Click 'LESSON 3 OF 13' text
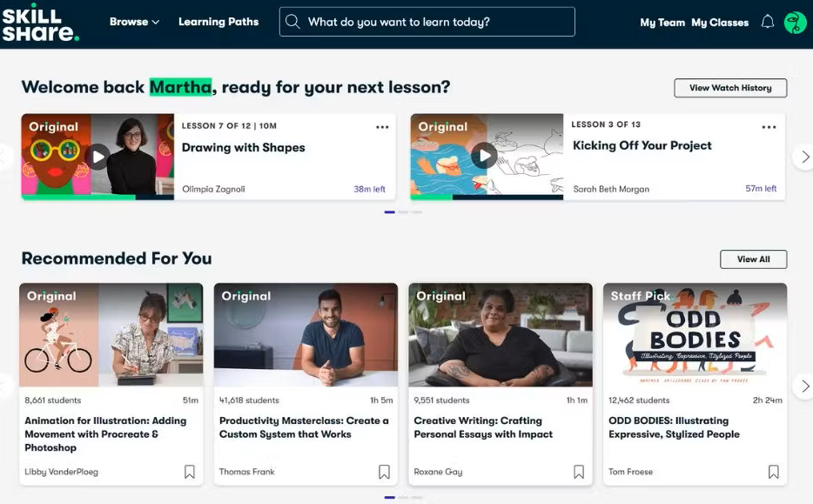Image resolution: width=813 pixels, height=504 pixels. pos(606,124)
